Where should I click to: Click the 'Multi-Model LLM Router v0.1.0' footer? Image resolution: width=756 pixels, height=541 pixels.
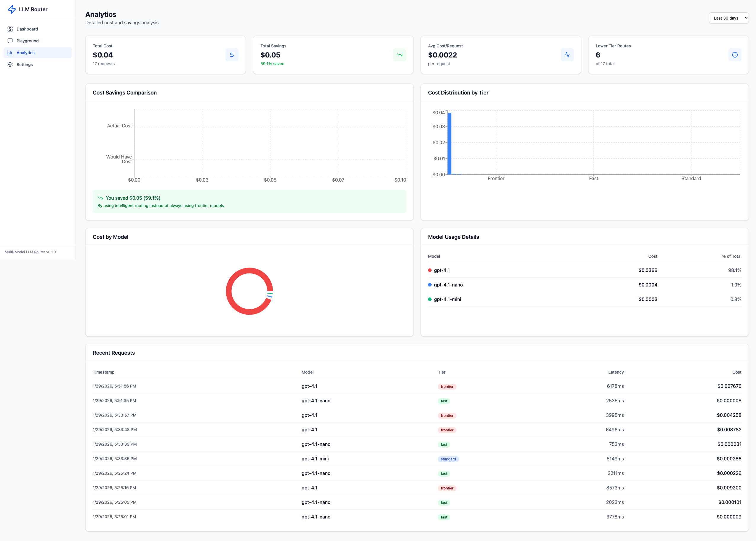point(30,252)
